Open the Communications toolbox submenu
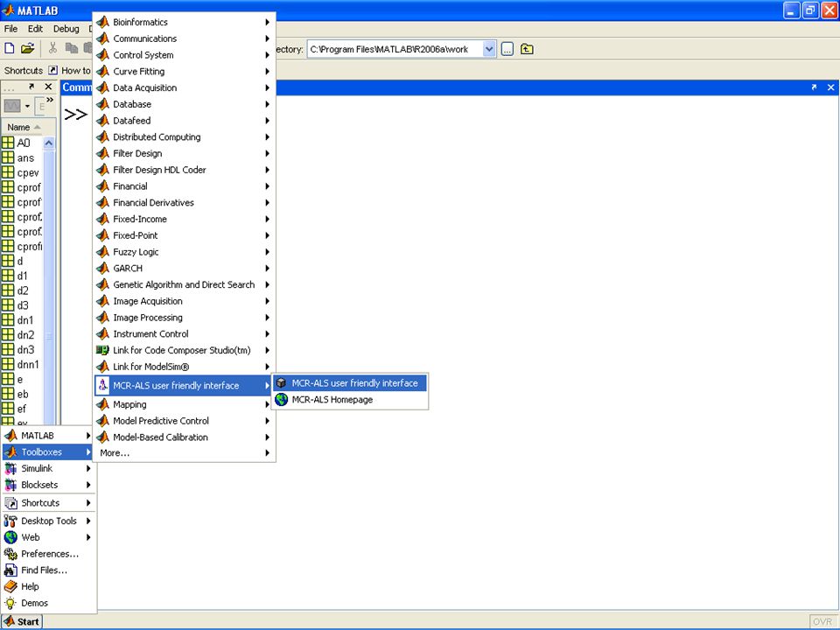 pyautogui.click(x=184, y=38)
